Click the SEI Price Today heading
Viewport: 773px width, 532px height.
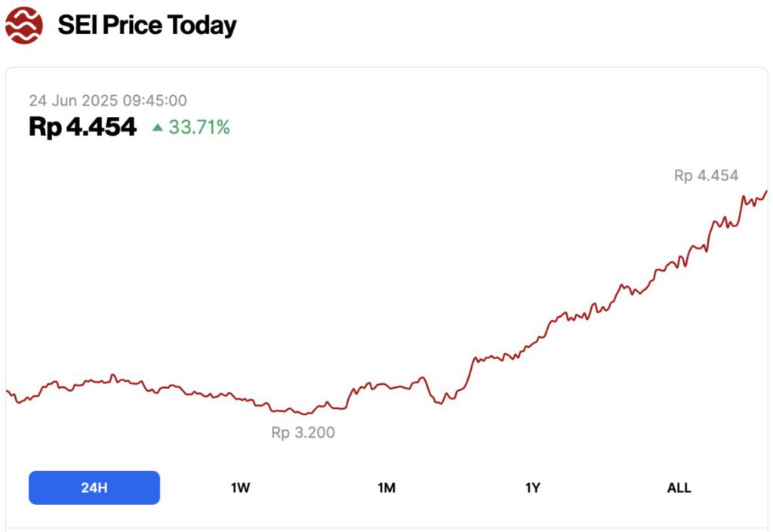(x=147, y=26)
